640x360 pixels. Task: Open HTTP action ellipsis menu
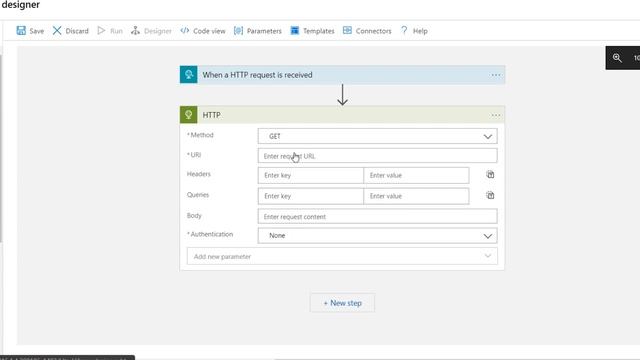coord(496,116)
